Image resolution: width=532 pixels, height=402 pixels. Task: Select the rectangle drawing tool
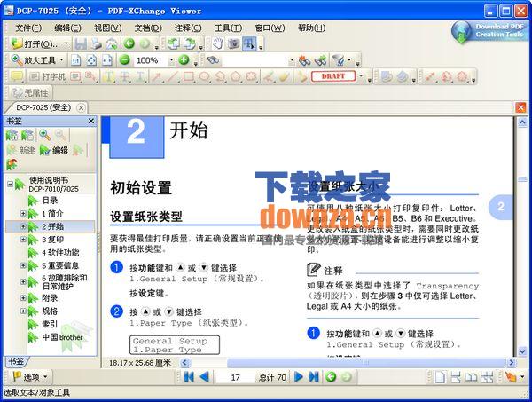[188, 76]
